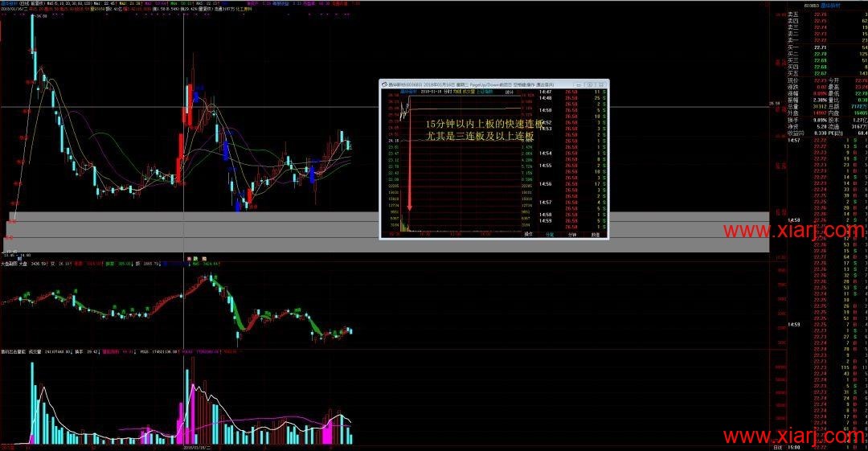Switch to 数值 tab in popup window
Screen dimensions: 868x451
tap(595, 235)
